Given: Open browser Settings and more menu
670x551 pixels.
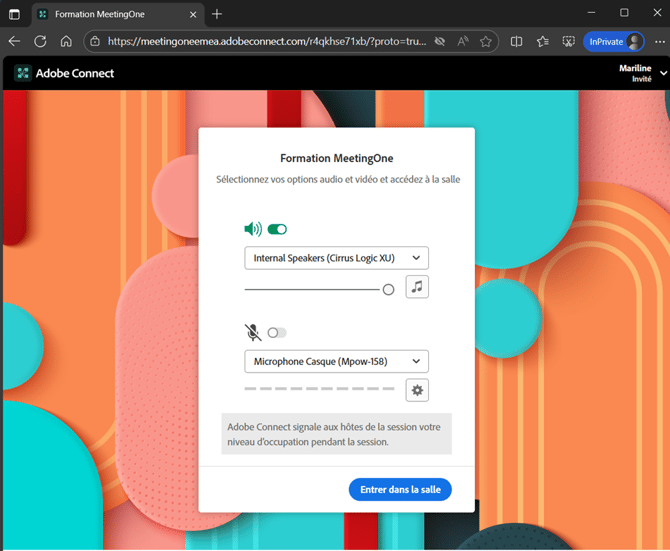Looking at the screenshot, I should [x=660, y=41].
